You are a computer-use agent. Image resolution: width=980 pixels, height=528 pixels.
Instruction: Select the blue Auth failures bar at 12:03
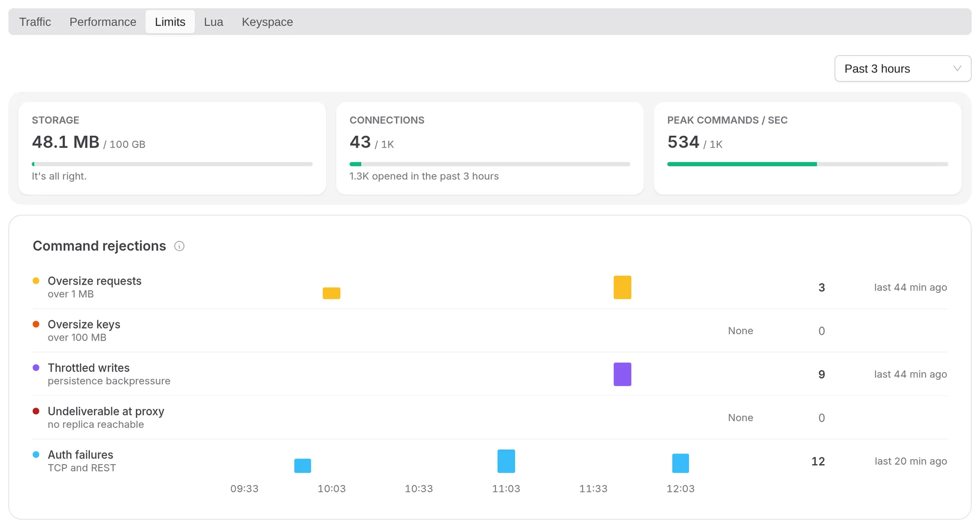(x=680, y=463)
